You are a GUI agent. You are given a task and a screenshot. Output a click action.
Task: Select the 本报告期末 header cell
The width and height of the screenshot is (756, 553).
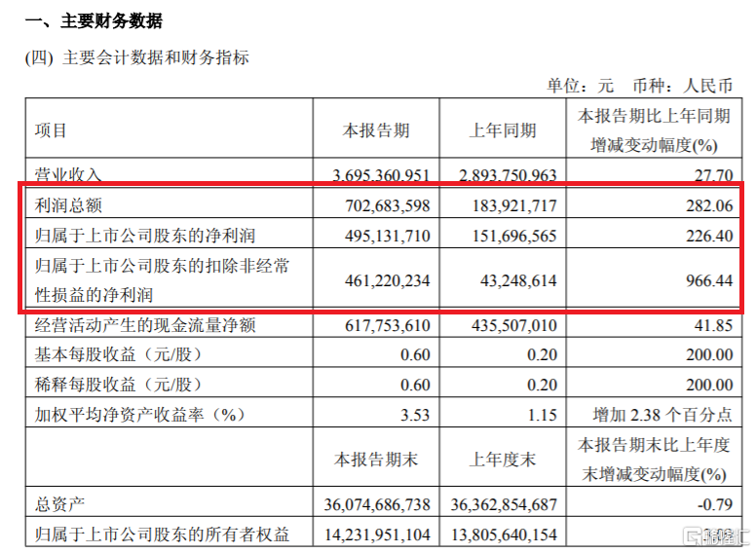376,458
